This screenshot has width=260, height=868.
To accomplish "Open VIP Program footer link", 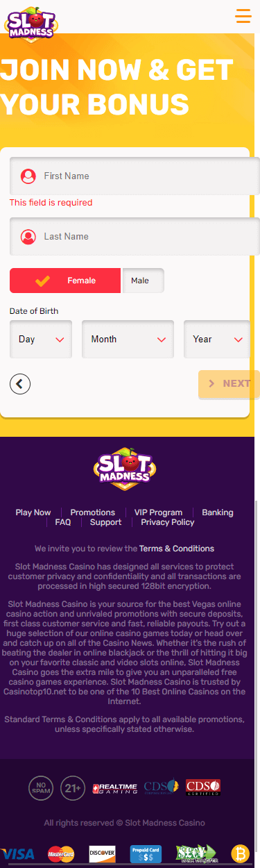I will tap(158, 512).
